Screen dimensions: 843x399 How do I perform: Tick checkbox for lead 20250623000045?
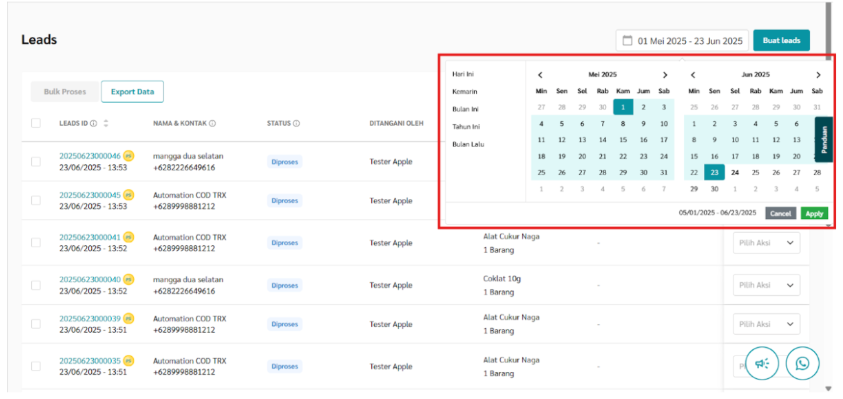coord(36,200)
